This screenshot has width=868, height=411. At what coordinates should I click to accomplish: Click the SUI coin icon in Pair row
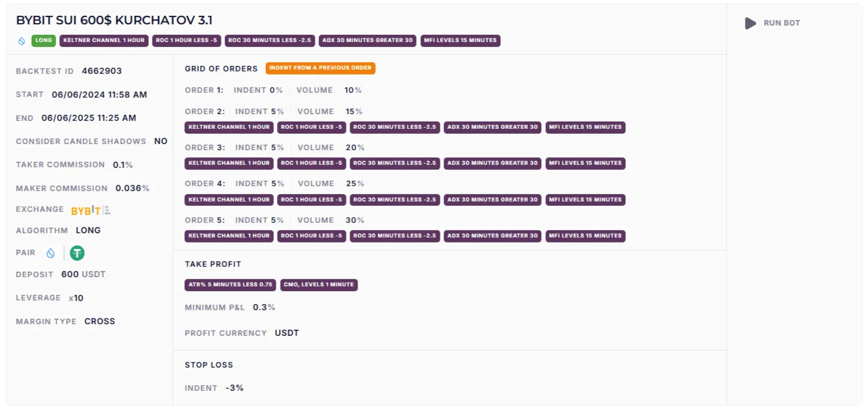(51, 253)
